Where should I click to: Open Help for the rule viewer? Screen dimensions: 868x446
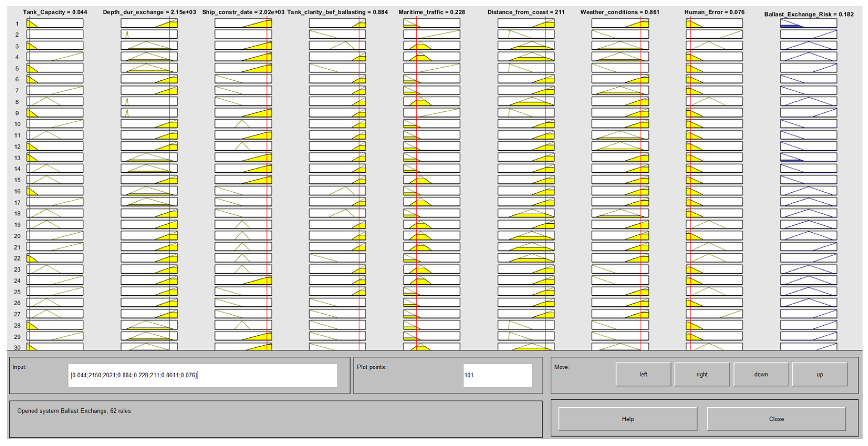[628, 419]
